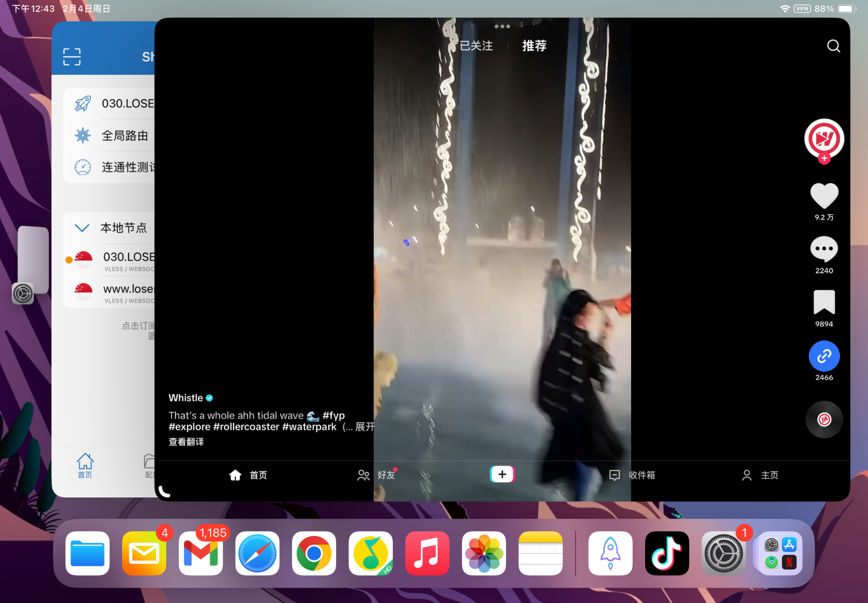
Task: Tap the QR scan icon in Shadowrocket
Action: (x=72, y=57)
